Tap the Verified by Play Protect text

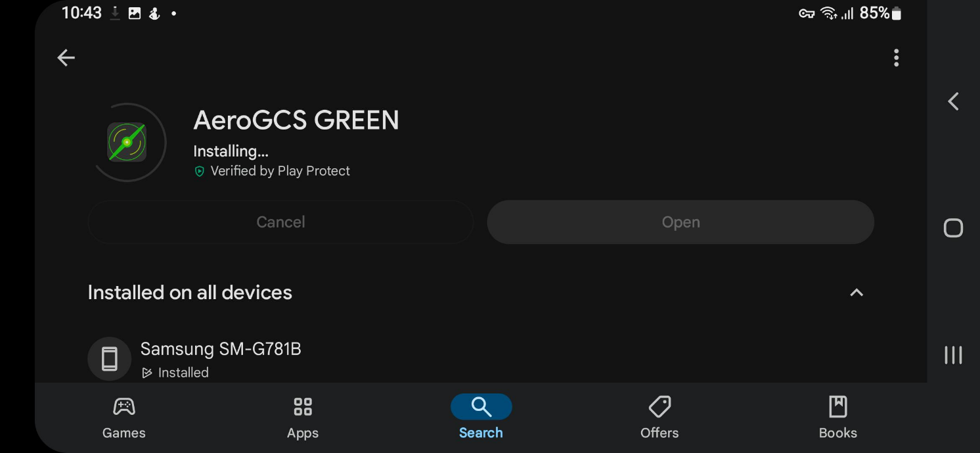coord(280,172)
